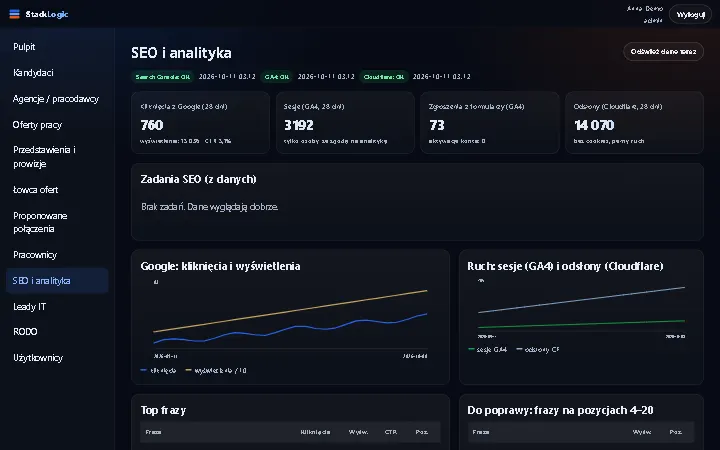Screen dimensions: 720x450
Task: Refresh data with the Odśwież dane teraz button
Action: click(663, 51)
